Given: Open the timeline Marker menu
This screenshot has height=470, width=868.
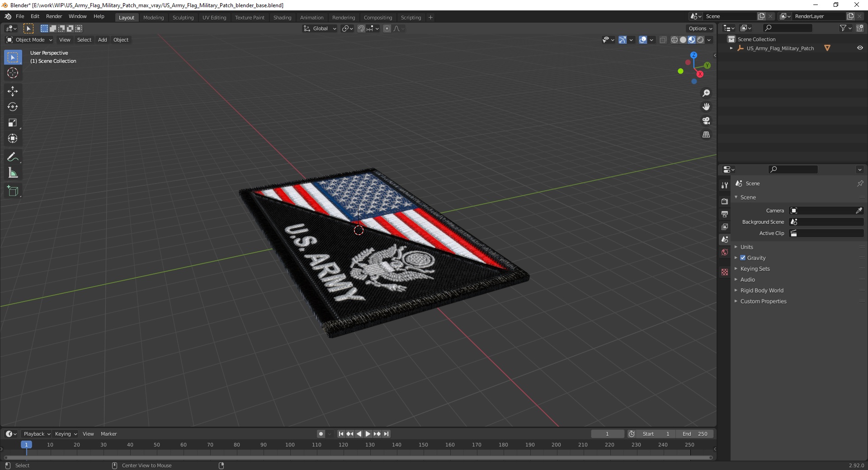Looking at the screenshot, I should [x=108, y=434].
